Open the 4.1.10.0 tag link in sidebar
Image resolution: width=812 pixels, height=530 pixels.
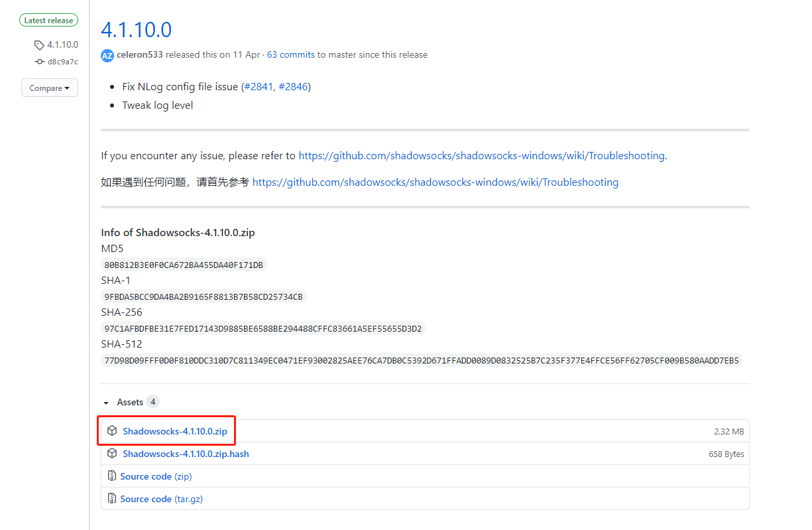[x=62, y=45]
